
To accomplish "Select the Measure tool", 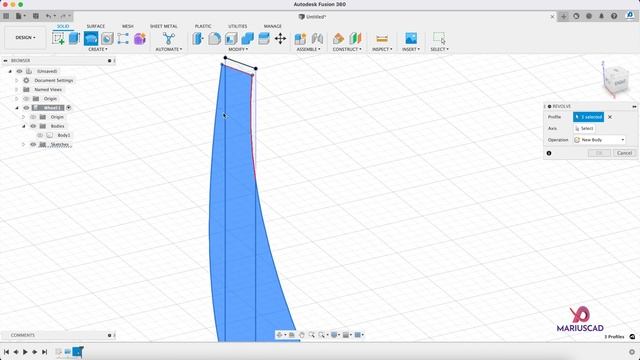I will 382,39.
